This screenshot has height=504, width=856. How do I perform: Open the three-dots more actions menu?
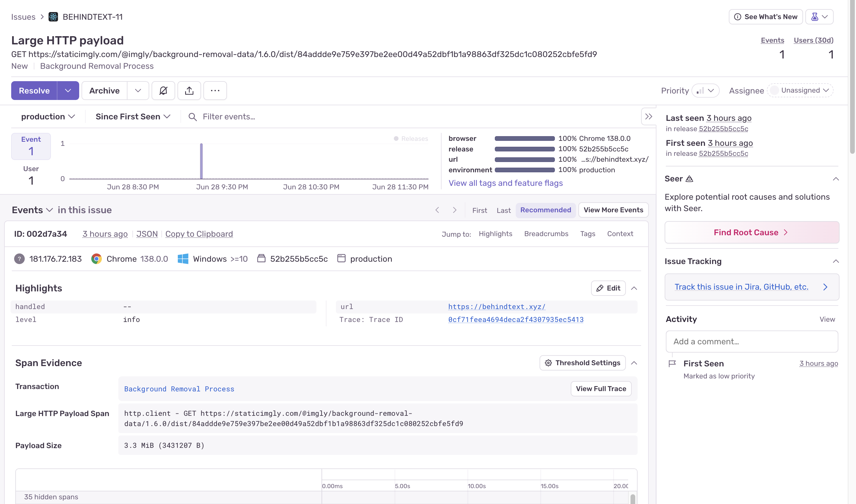pyautogui.click(x=215, y=91)
